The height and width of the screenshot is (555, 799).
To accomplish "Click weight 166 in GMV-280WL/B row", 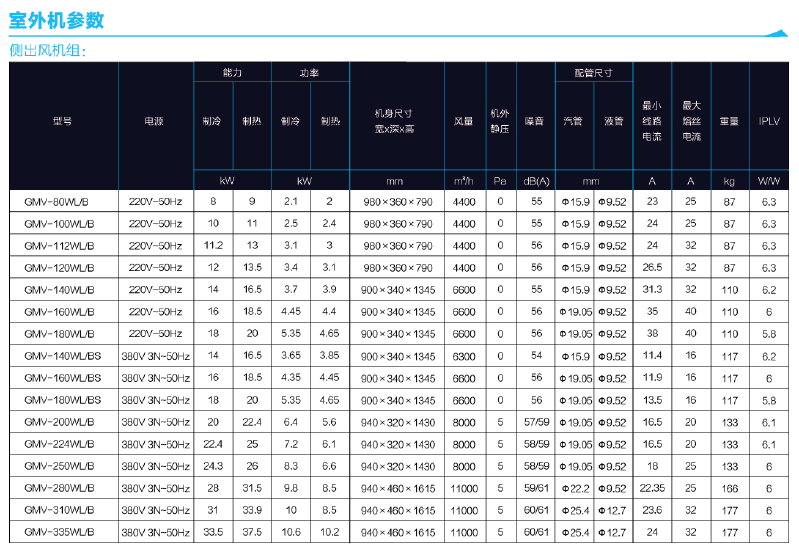I will 730,489.
